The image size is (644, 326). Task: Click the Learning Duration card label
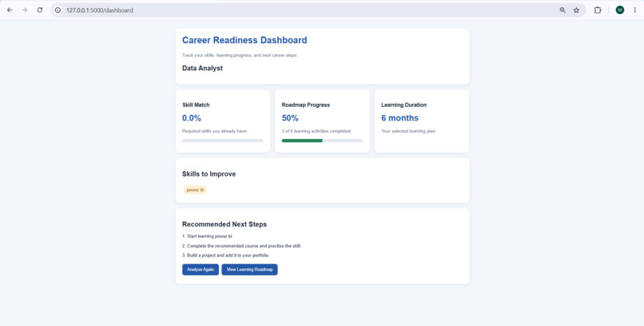coord(403,105)
